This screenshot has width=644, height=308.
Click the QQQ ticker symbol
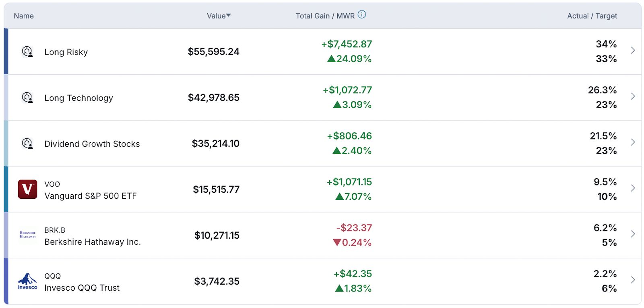pyautogui.click(x=53, y=276)
